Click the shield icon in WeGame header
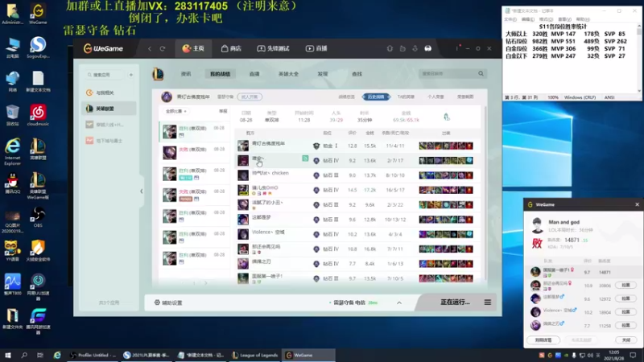The width and height of the screenshot is (644, 362). click(x=390, y=48)
